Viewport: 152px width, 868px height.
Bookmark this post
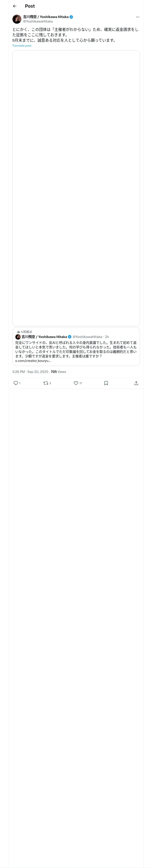pos(106,383)
